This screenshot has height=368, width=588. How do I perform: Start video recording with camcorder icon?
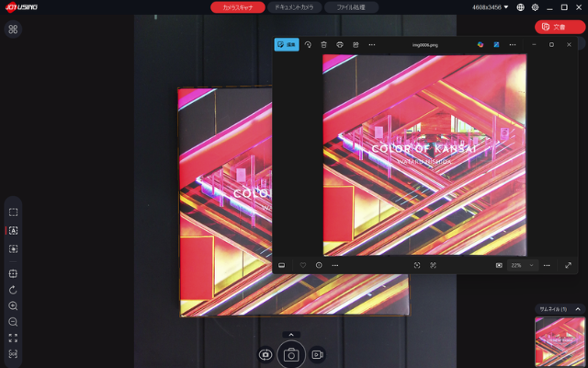pyautogui.click(x=317, y=354)
